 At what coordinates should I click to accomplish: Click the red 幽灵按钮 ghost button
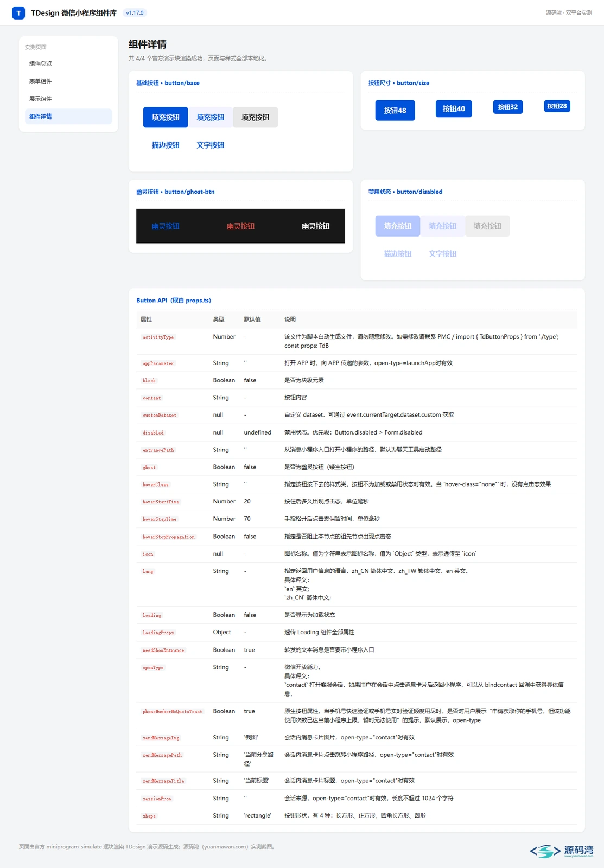(x=240, y=226)
